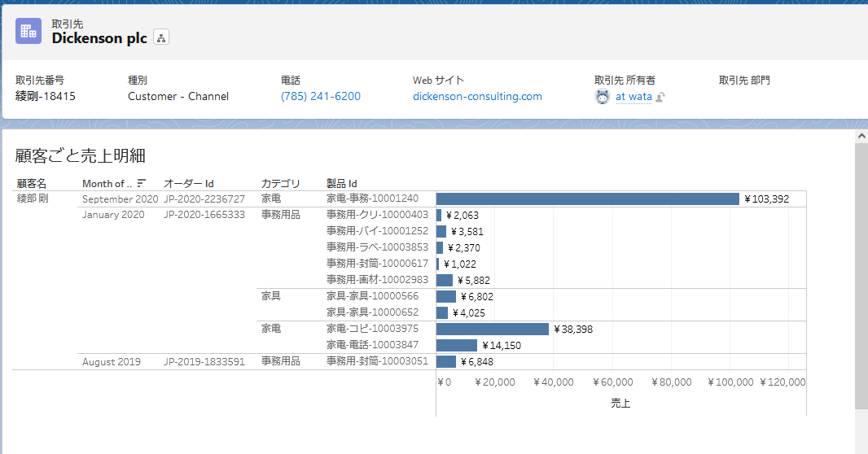Image resolution: width=868 pixels, height=454 pixels.
Task: Select product 家電-事務-10001240
Action: point(373,199)
